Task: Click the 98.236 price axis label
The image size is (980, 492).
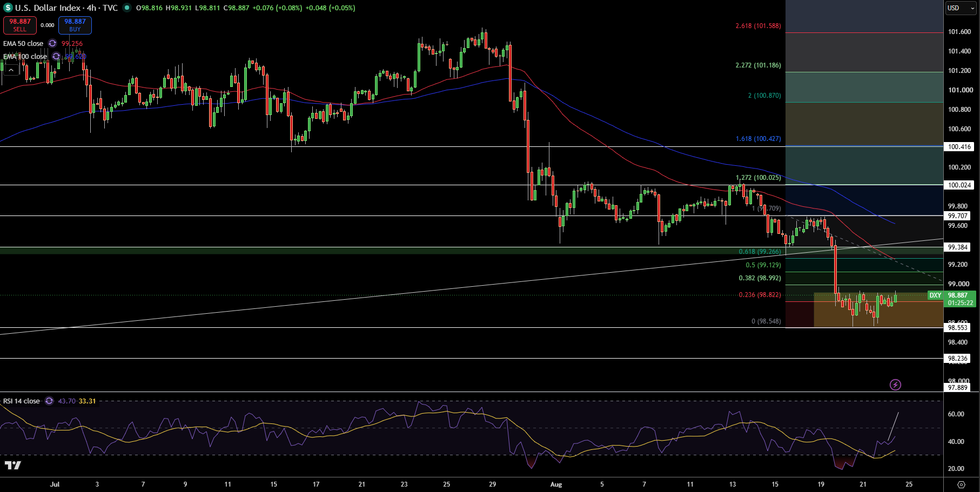Action: (x=958, y=358)
